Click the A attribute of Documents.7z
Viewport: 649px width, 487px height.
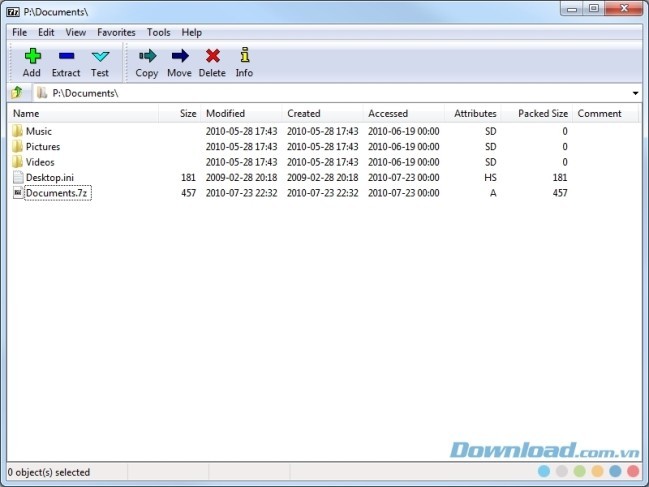pyautogui.click(x=493, y=193)
